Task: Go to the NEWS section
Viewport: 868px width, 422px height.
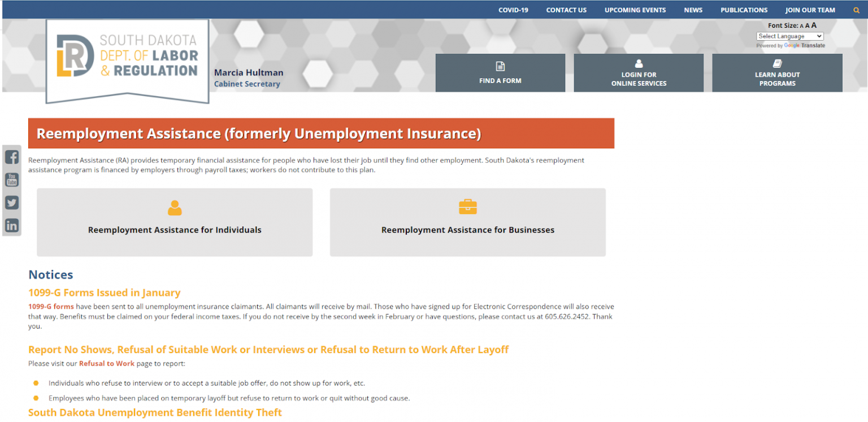Action: [693, 10]
